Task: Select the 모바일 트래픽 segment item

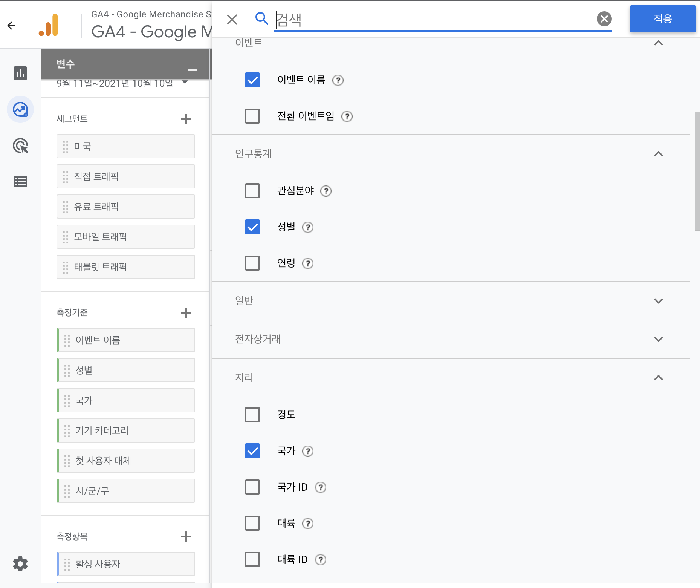Action: [126, 237]
